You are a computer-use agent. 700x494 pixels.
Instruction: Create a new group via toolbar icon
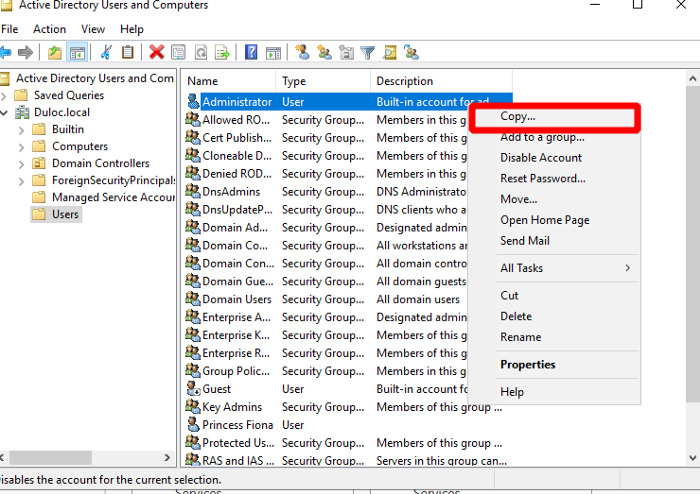324,53
